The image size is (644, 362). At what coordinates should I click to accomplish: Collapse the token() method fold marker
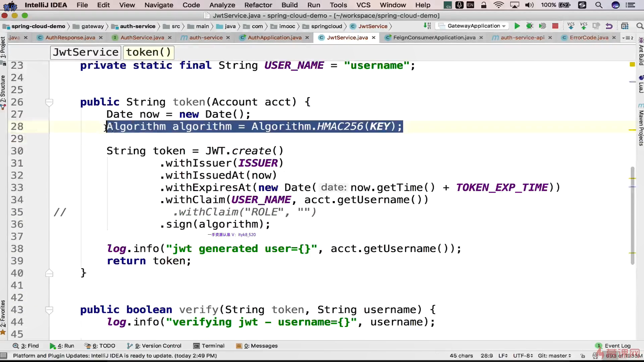point(49,102)
